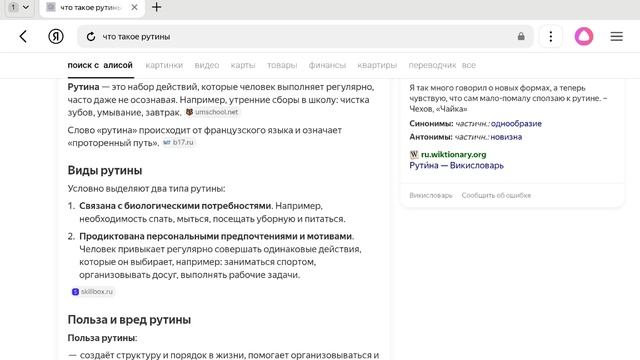Image resolution: width=640 pixels, height=360 pixels.
Task: Launch the Alice assistant icon
Action: click(x=584, y=36)
